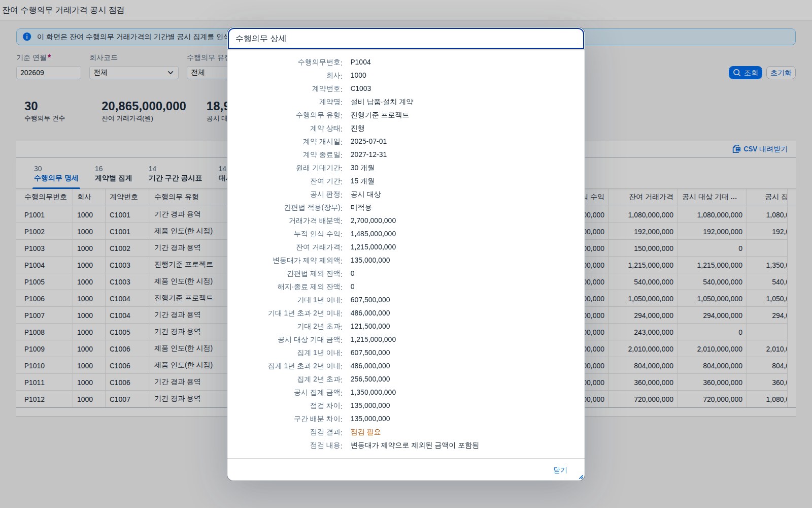Click the 계약 종료일 value 2027-12-31

368,154
